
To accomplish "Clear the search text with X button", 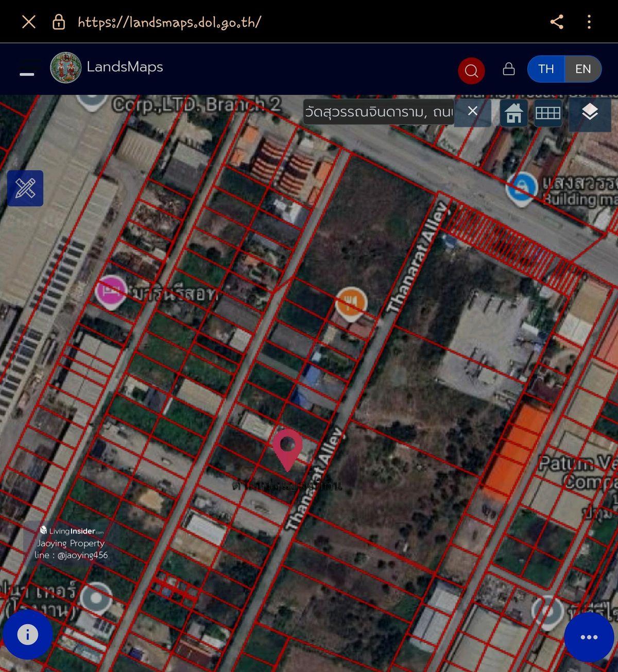I will tap(472, 111).
